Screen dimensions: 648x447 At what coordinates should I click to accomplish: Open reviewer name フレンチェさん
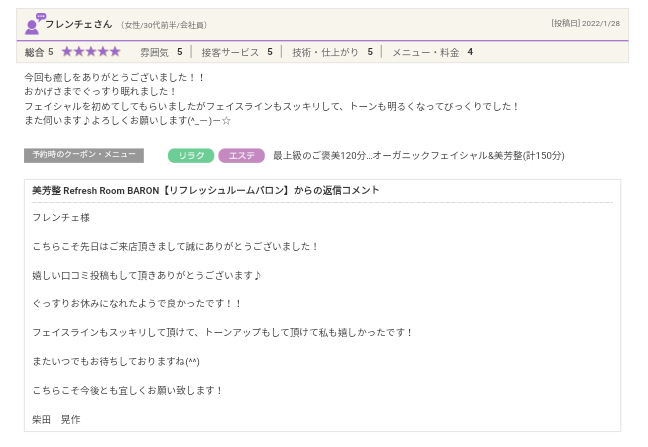coord(79,24)
